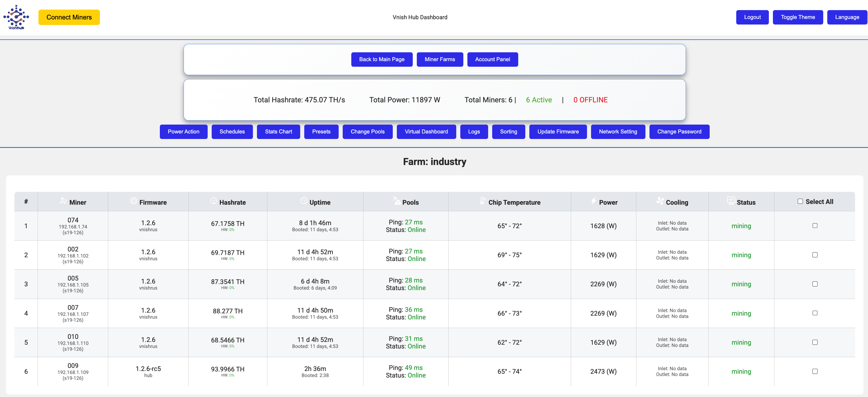Image resolution: width=868 pixels, height=397 pixels.
Task: Click the miner icon in Miner column header
Action: (x=63, y=201)
